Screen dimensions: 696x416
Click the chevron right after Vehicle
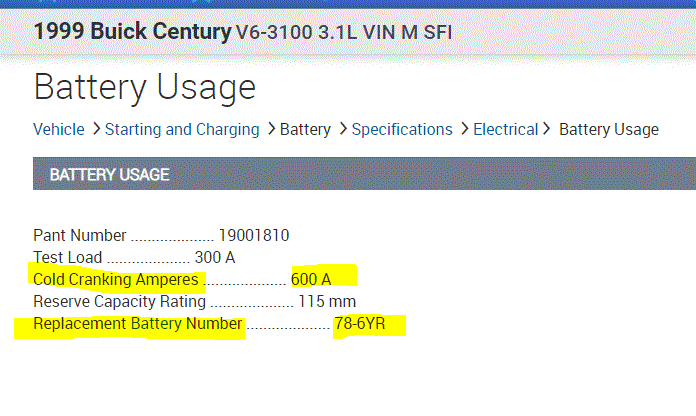click(95, 129)
